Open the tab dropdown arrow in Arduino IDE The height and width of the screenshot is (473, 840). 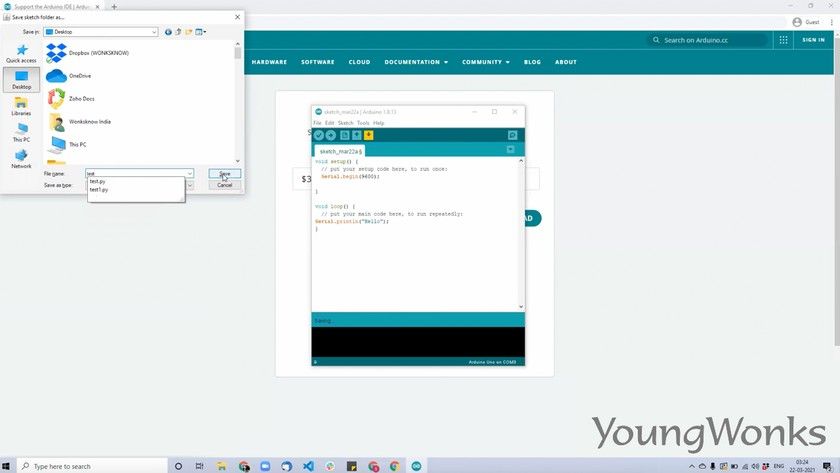[x=511, y=149]
